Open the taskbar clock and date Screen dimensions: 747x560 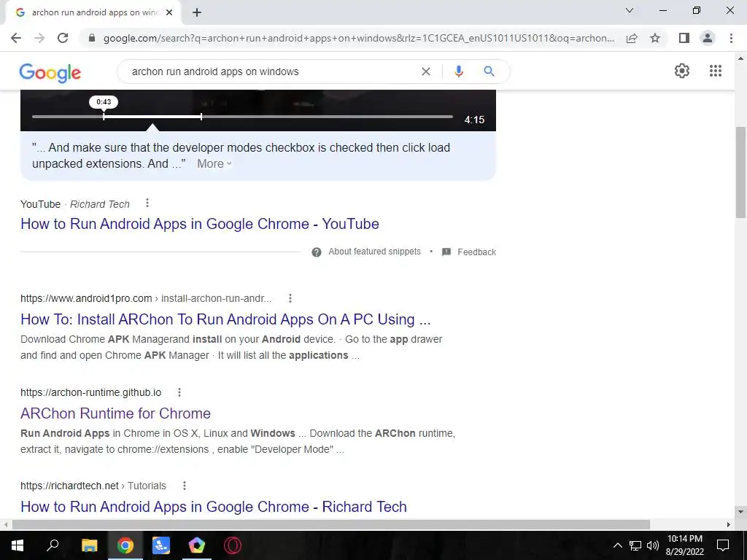684,545
